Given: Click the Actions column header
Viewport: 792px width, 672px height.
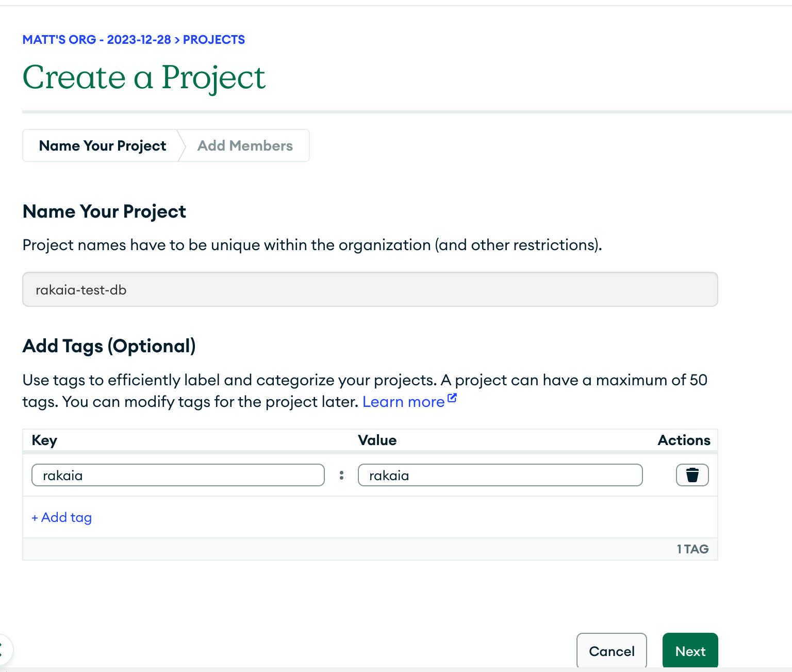Looking at the screenshot, I should [684, 440].
